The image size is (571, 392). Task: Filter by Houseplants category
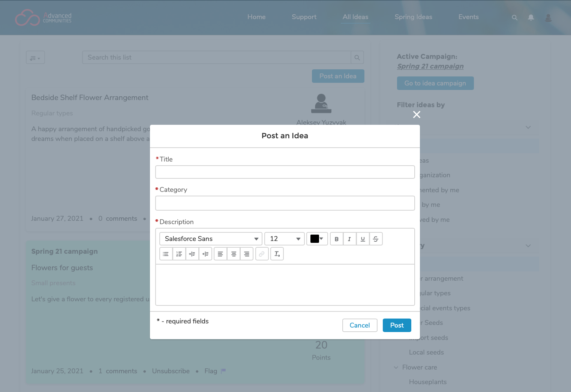[428, 382]
